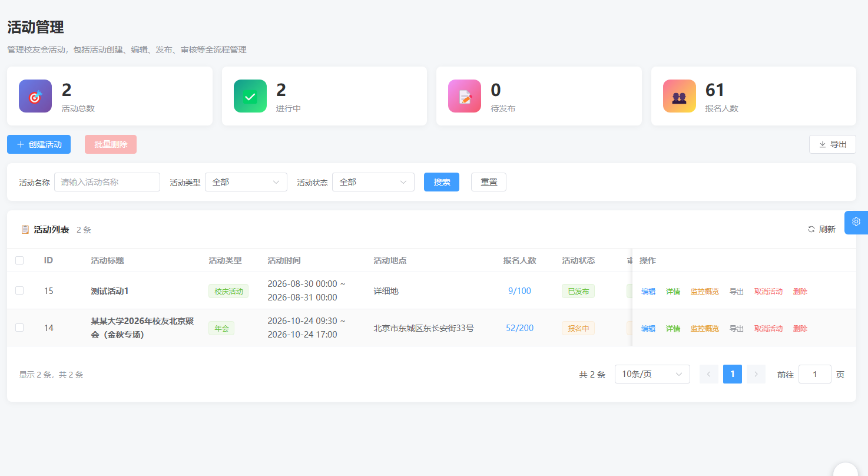868x476 pixels.
Task: Click the people icon on 报名人数 card
Action: click(680, 96)
